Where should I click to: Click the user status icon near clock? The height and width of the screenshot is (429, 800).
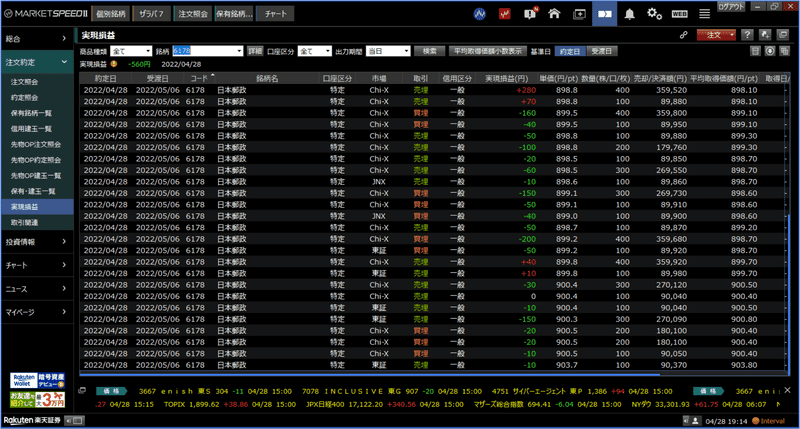coord(695,421)
